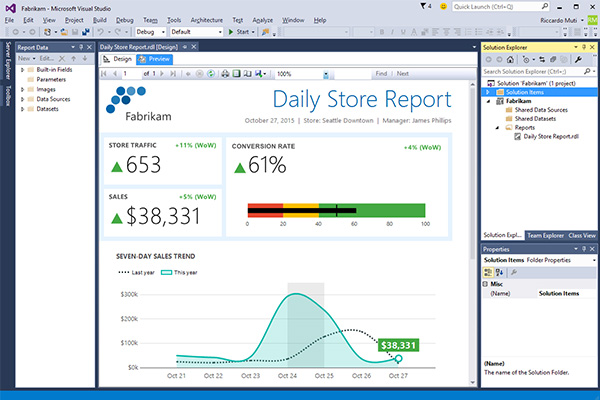Viewport: 600px width, 400px height.
Task: Click the Undo arrow icon
Action: coord(100,32)
